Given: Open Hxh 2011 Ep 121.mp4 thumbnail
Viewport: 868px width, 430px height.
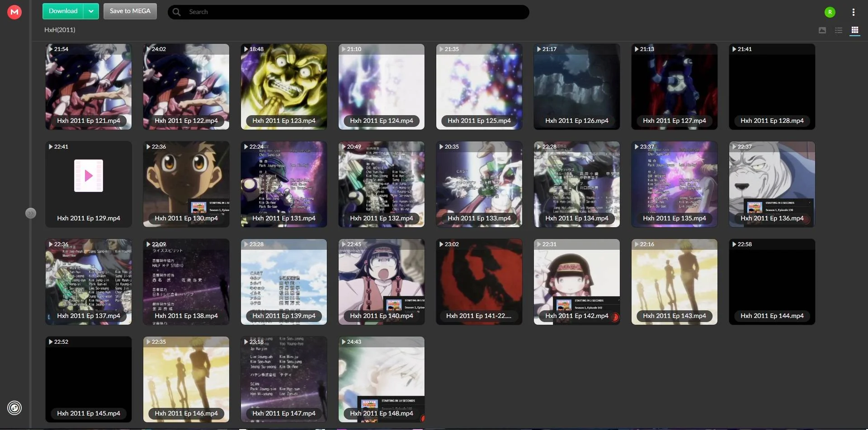Looking at the screenshot, I should click(x=89, y=87).
